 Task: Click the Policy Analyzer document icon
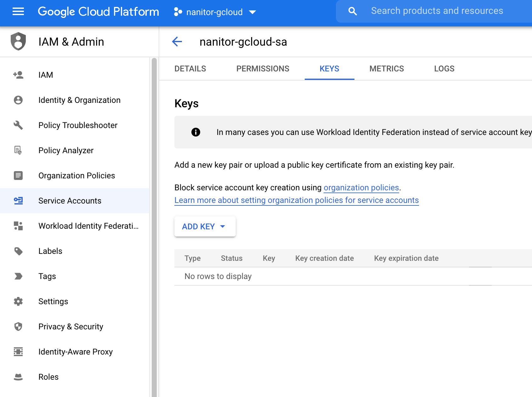point(18,150)
